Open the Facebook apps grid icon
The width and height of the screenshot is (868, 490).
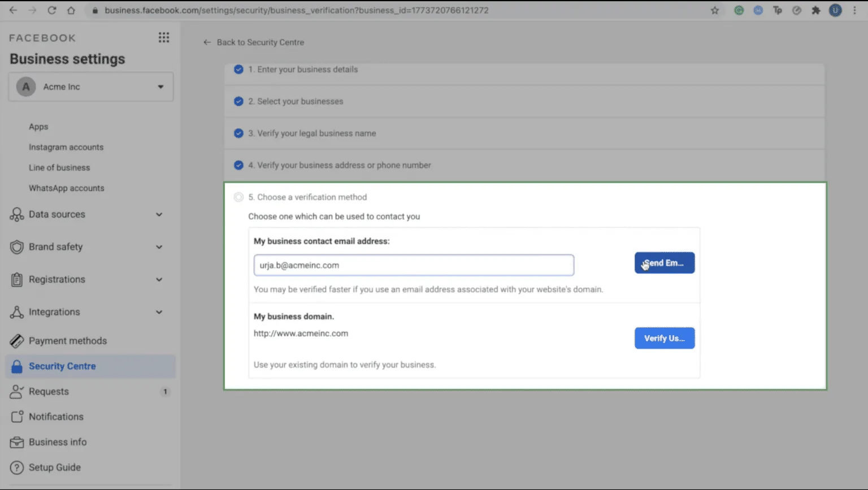(164, 38)
